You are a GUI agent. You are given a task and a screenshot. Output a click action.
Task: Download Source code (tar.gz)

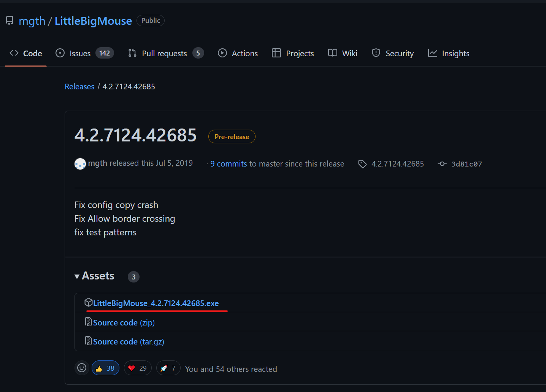pyautogui.click(x=129, y=342)
